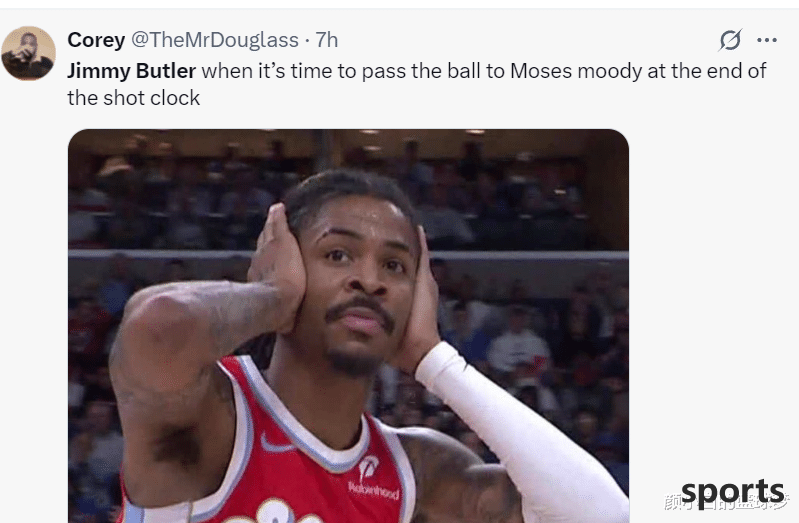Click the Nike swoosh on the red jersey

[277, 443]
